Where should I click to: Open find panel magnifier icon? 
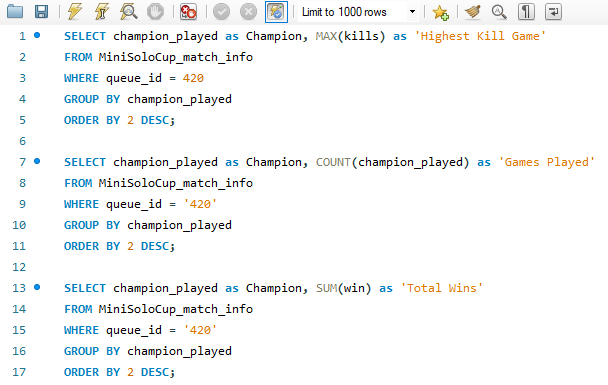(499, 12)
